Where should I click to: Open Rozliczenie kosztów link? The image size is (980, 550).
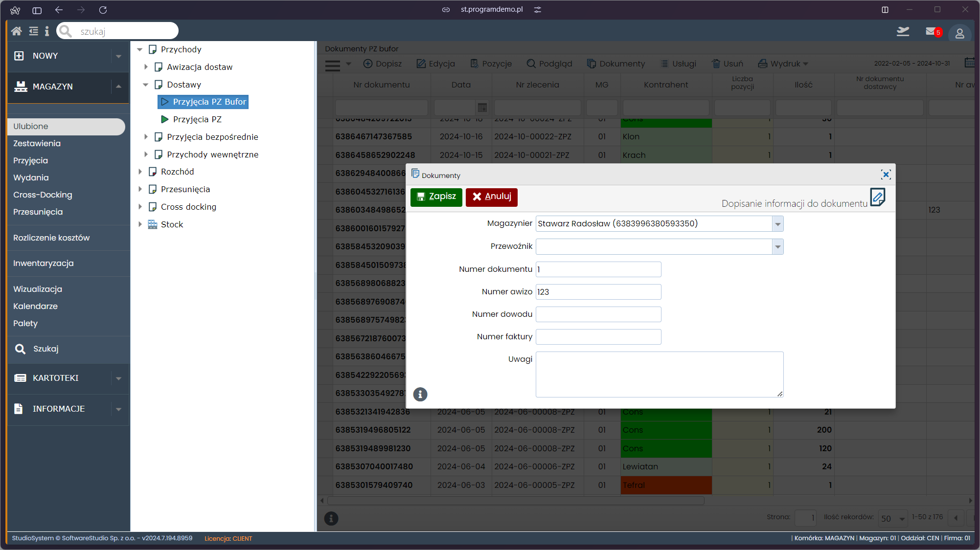(51, 238)
